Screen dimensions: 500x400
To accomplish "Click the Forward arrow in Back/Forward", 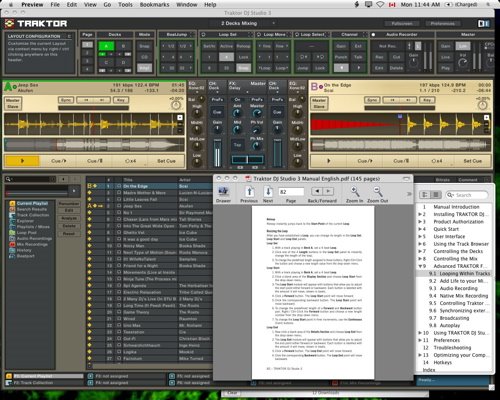I will (328, 191).
